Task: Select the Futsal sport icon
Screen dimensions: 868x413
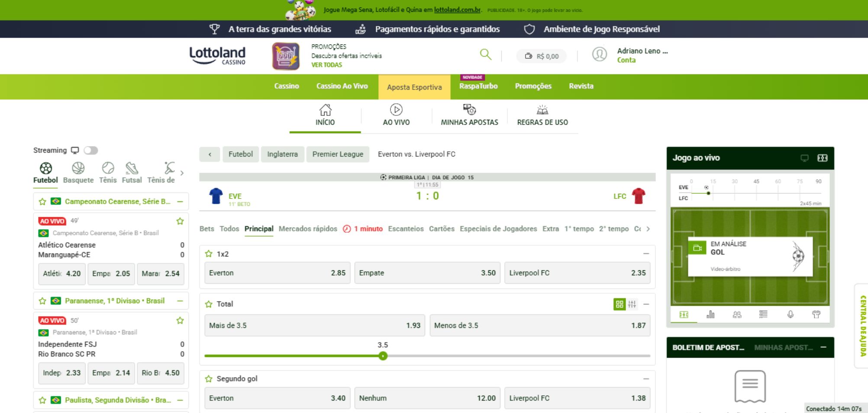Action: (x=132, y=168)
